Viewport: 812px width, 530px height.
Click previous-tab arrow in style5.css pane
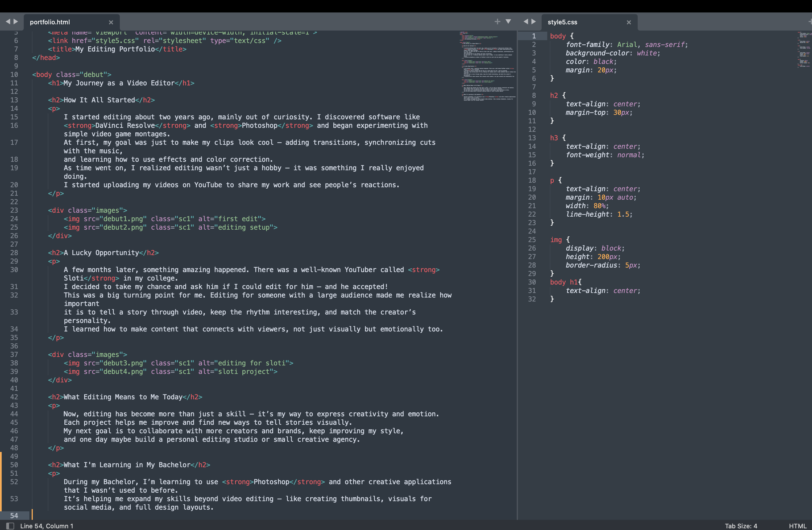tap(526, 21)
